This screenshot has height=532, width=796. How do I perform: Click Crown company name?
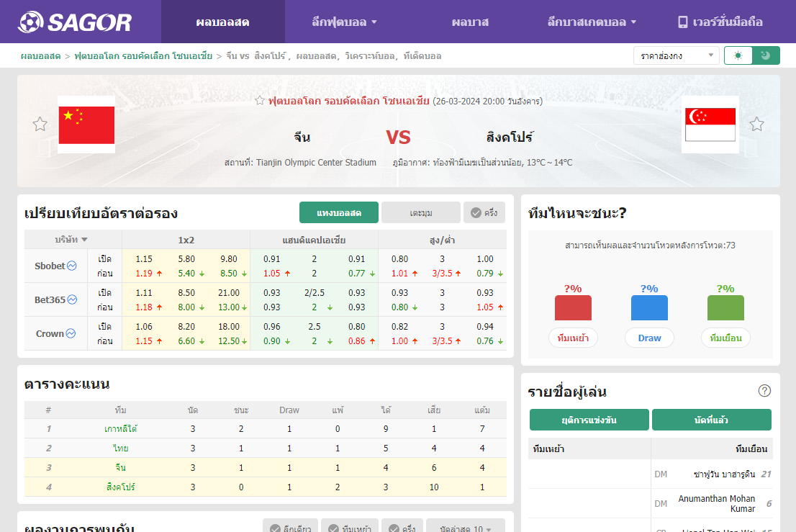click(50, 333)
